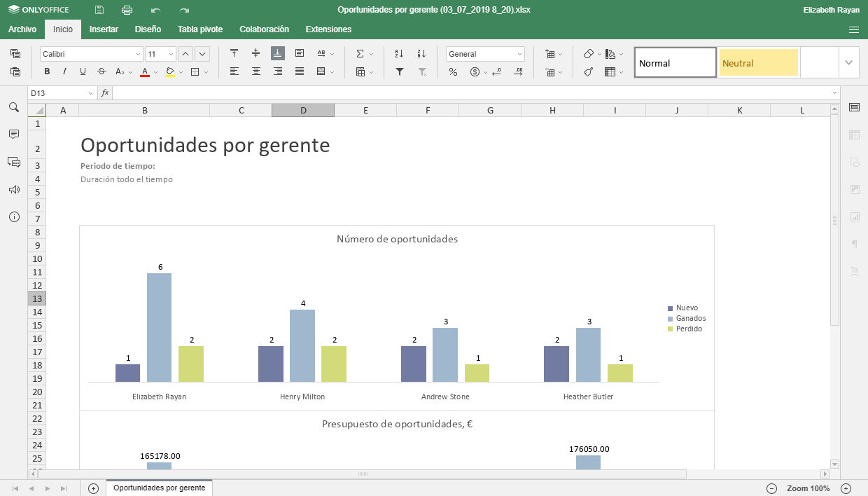The height and width of the screenshot is (496, 868).
Task: Open the Search panel in left sidebar
Action: point(14,107)
